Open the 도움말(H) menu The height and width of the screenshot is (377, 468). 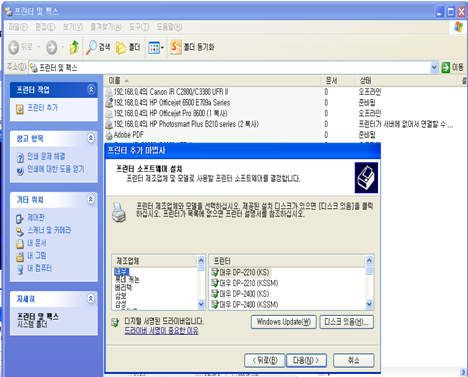click(x=169, y=27)
